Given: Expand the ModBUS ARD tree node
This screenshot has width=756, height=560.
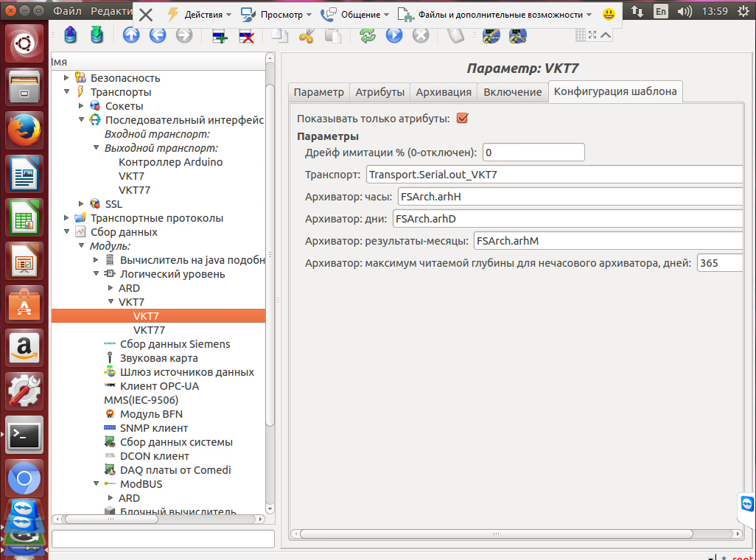Looking at the screenshot, I should tap(111, 498).
